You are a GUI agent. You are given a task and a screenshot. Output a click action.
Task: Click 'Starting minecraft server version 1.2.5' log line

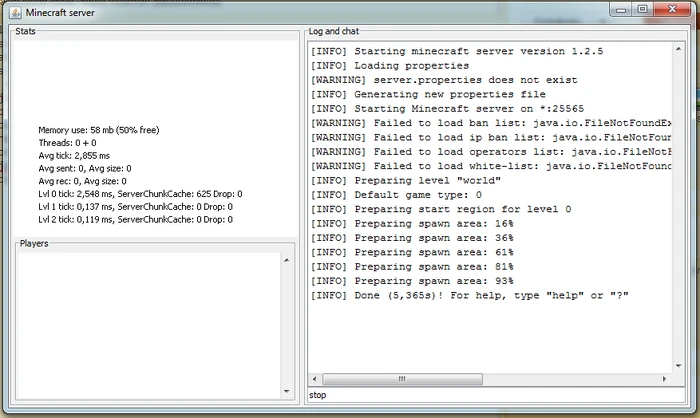457,51
